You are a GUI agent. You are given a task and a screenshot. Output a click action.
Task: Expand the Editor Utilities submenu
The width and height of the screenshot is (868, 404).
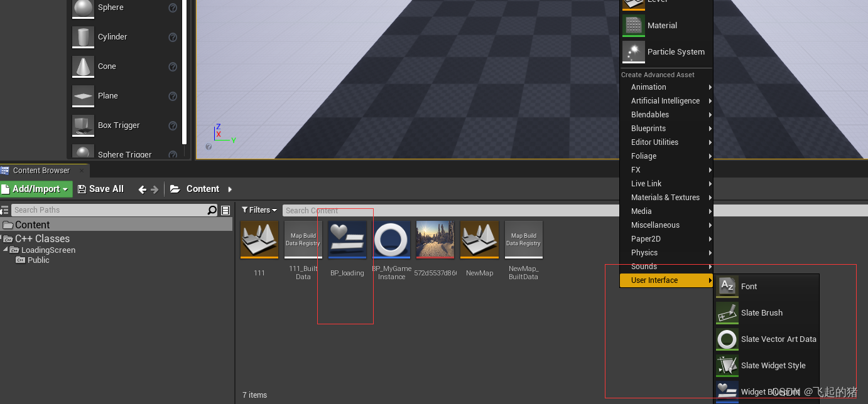point(666,142)
